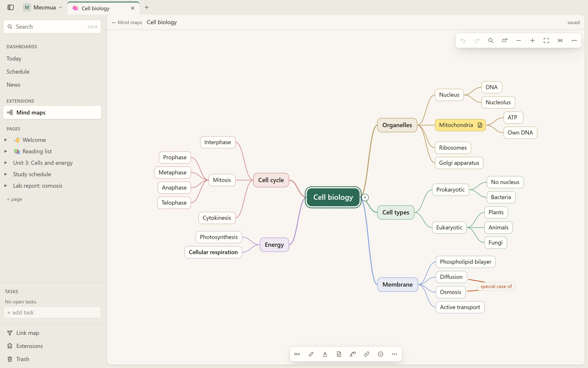The width and height of the screenshot is (588, 368).
Task: Open the top toolbar more options
Action: 574,40
